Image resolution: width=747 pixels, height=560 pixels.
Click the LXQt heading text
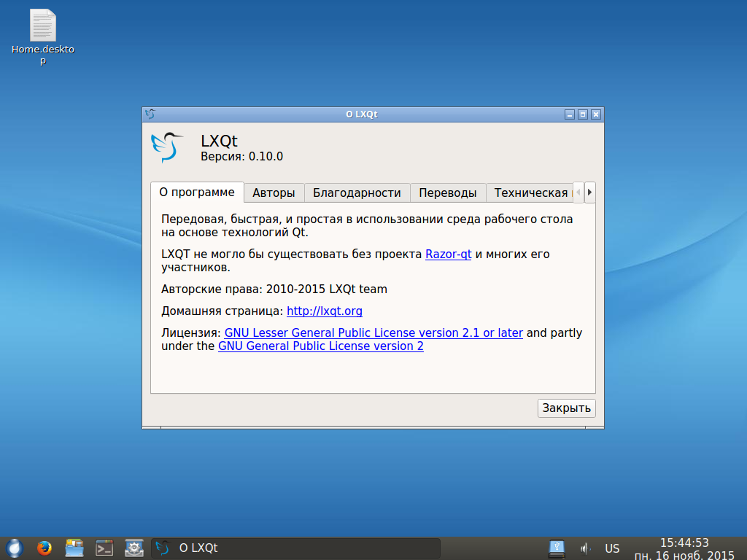[219, 141]
